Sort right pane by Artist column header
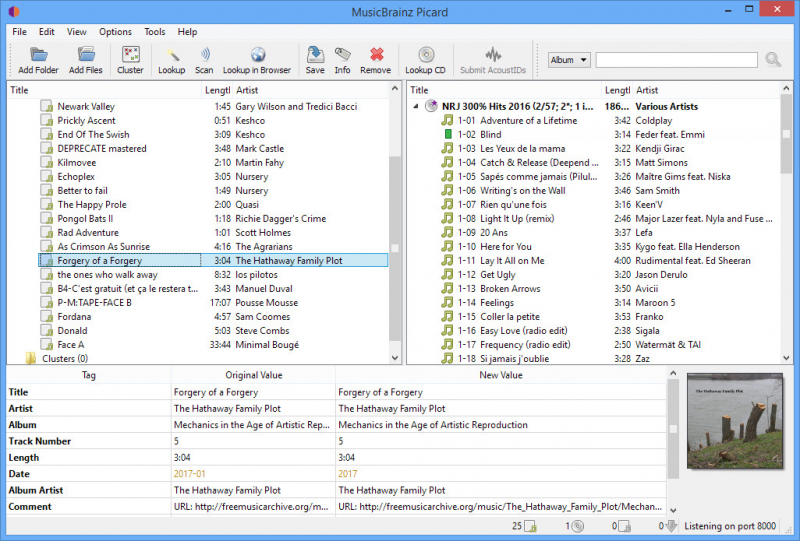Image resolution: width=800 pixels, height=541 pixels. pos(707,90)
